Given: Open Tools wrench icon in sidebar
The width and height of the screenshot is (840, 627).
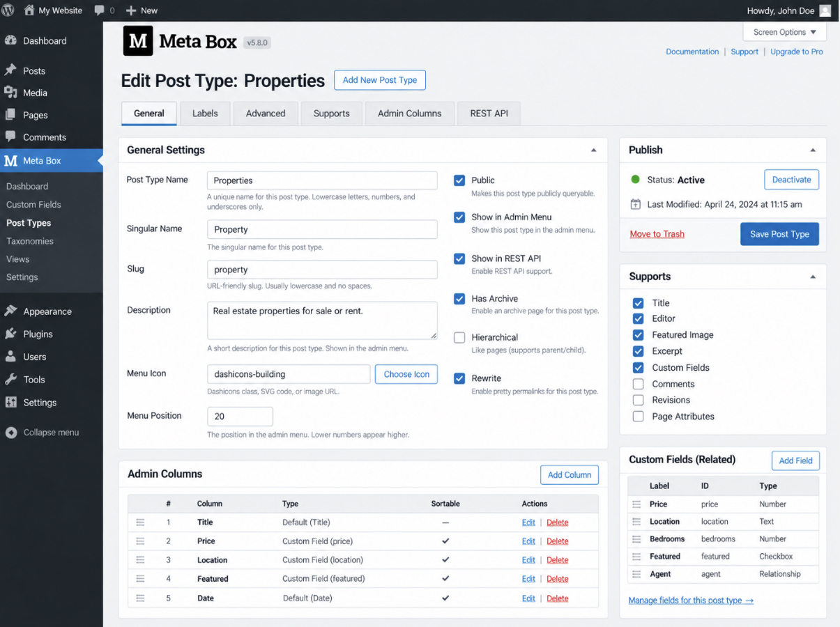Looking at the screenshot, I should click(x=10, y=379).
